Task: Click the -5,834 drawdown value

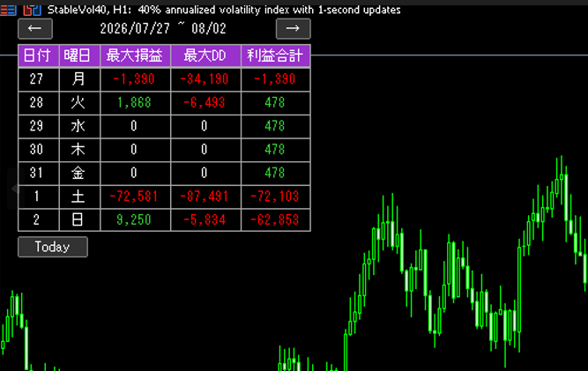Action: click(205, 220)
